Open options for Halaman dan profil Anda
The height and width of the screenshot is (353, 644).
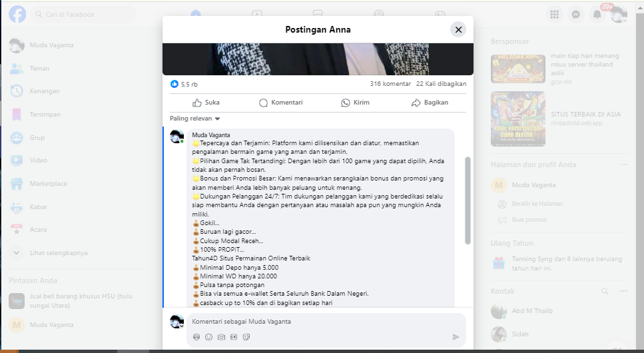[624, 165]
